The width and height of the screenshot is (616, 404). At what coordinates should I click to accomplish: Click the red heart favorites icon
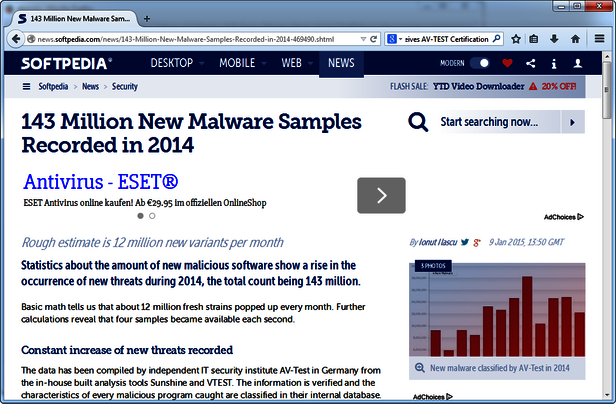[507, 63]
